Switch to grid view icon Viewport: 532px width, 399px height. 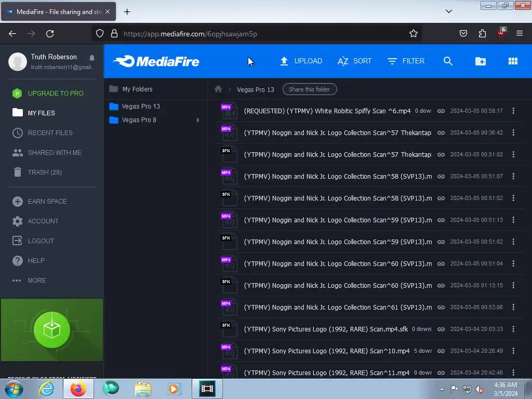click(x=513, y=61)
